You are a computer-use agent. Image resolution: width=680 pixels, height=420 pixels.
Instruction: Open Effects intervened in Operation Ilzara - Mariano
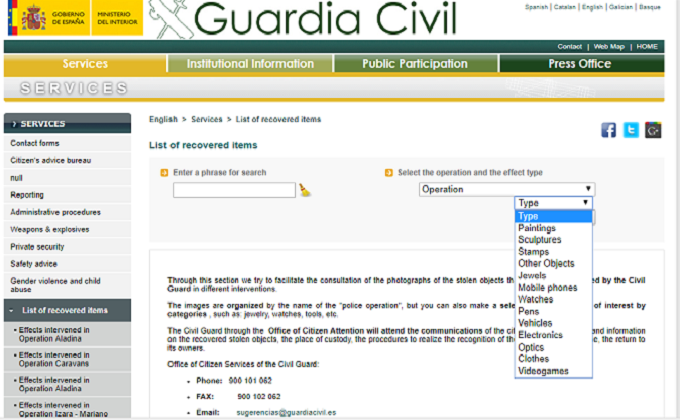click(x=67, y=409)
